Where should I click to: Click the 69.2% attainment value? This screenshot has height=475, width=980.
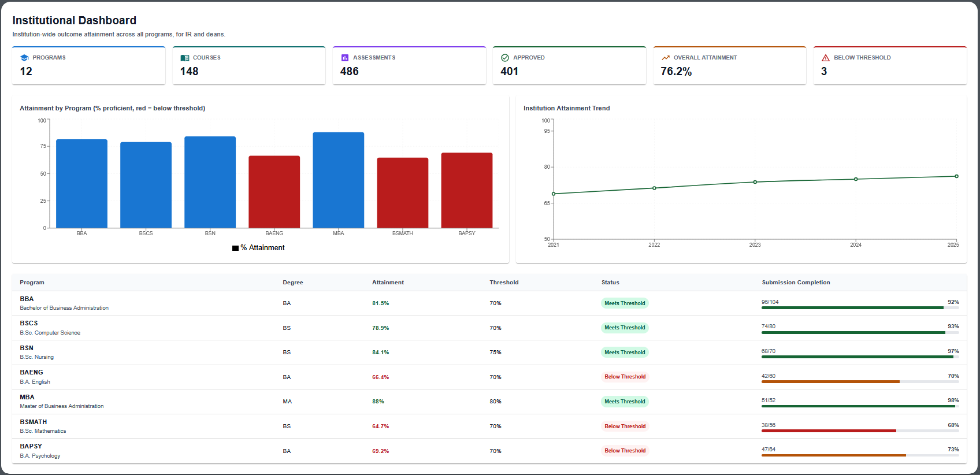tap(381, 451)
